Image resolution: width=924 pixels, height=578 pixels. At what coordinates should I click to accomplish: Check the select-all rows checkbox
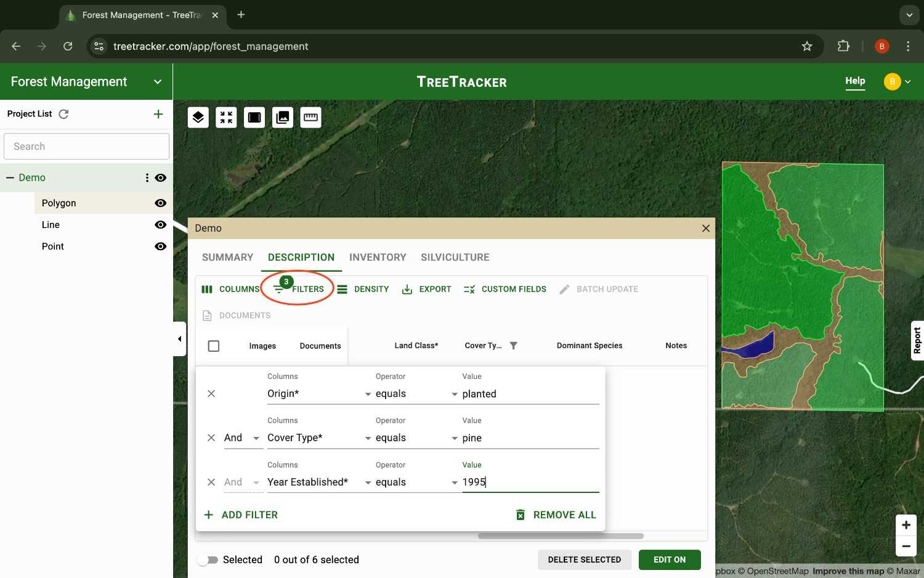(214, 346)
